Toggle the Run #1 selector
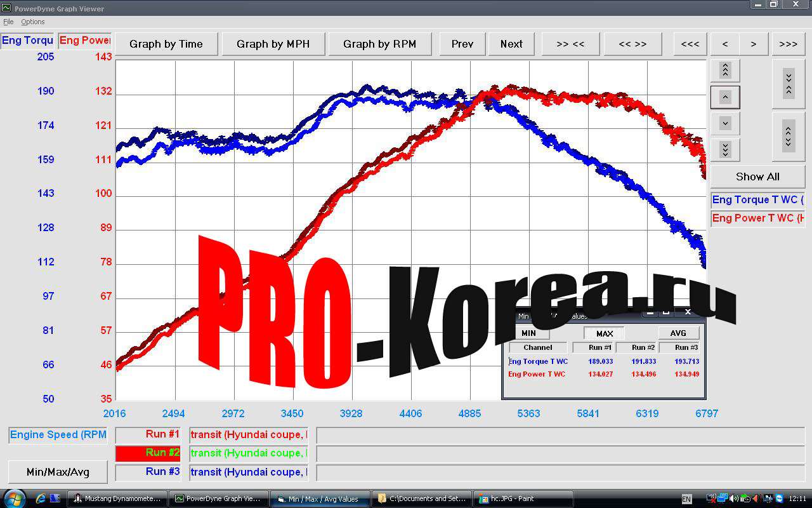812x508 pixels. [x=148, y=435]
